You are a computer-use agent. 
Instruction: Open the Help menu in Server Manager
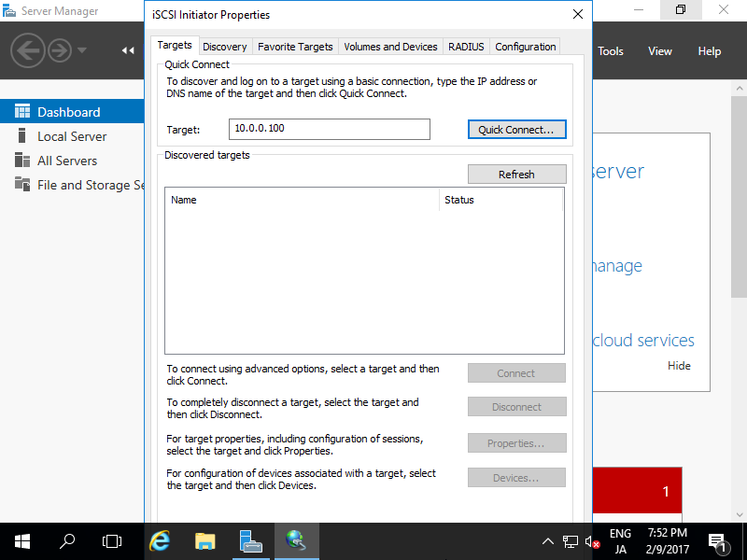pos(710,51)
